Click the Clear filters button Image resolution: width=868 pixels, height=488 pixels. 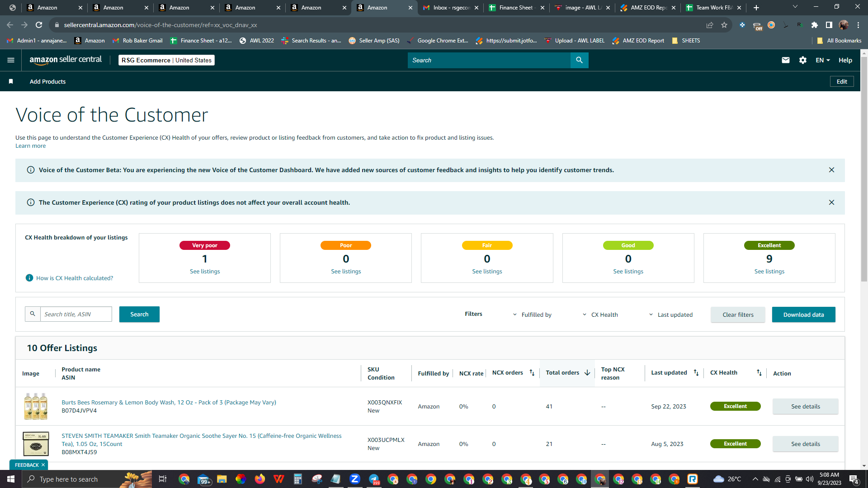738,314
